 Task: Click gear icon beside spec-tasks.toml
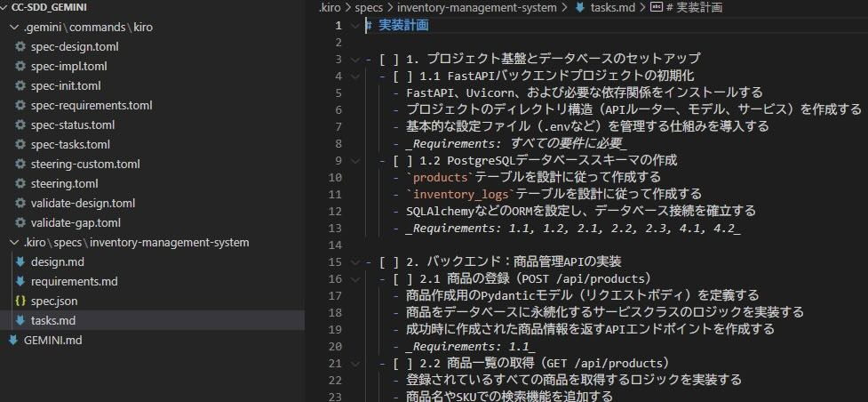[x=20, y=144]
